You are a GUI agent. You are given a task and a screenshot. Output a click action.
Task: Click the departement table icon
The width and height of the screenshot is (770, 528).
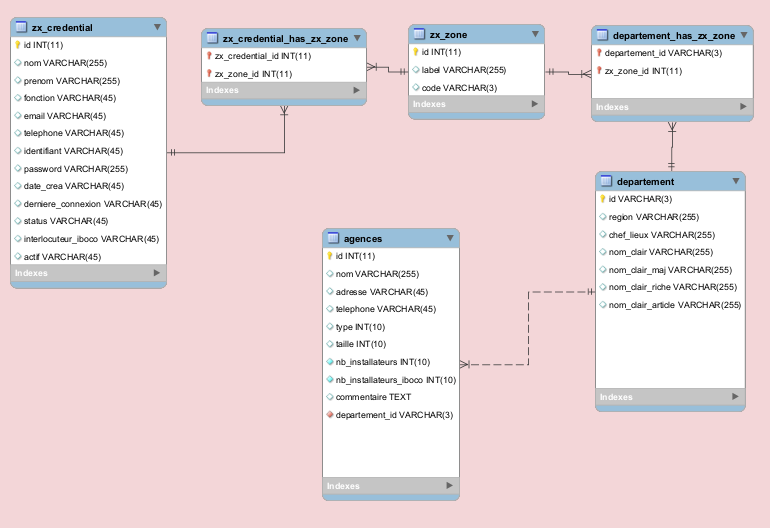(606, 181)
